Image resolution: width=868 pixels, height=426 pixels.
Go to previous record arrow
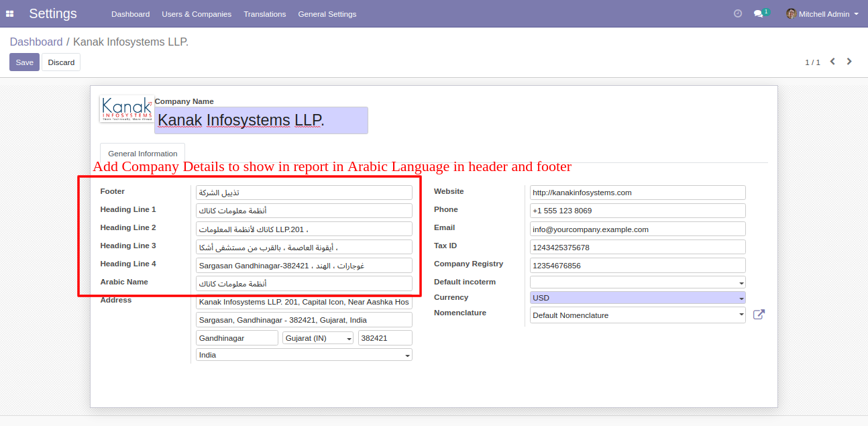point(832,62)
